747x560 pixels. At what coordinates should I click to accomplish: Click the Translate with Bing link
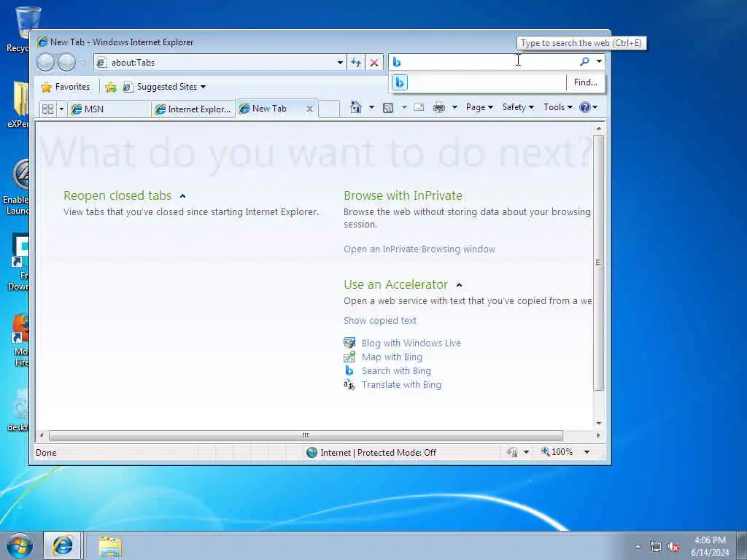tap(402, 384)
